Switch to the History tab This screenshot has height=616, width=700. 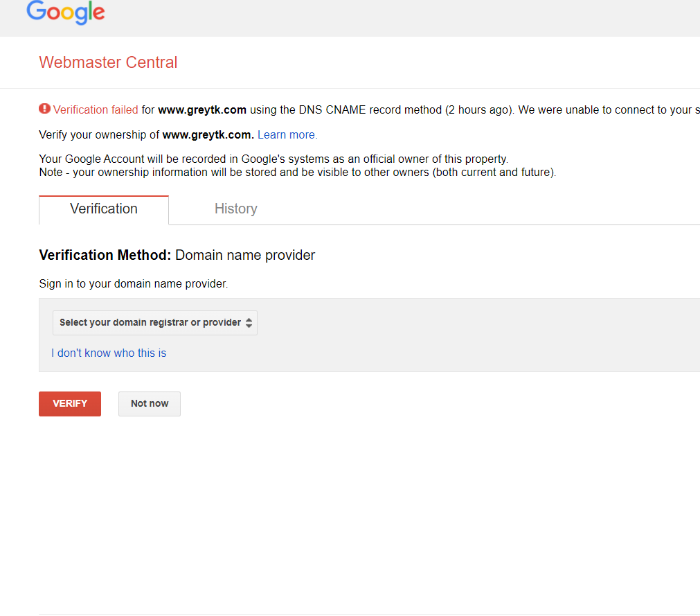(235, 209)
